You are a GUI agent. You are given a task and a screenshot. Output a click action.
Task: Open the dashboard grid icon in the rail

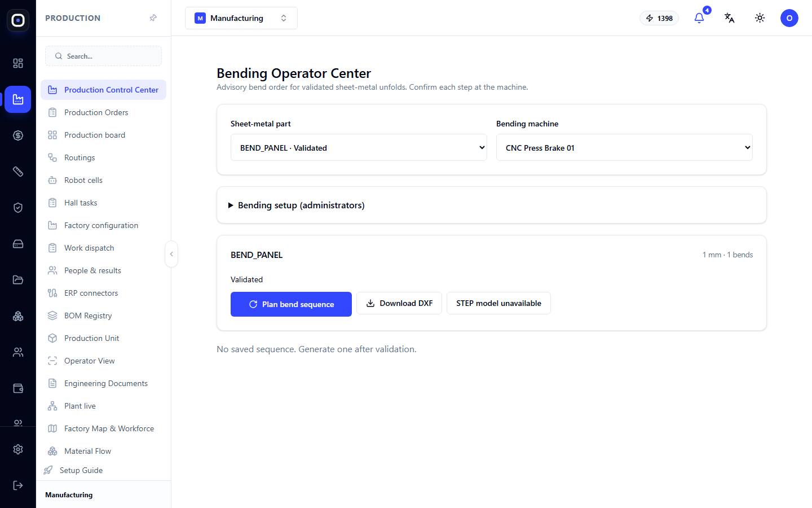tap(18, 63)
